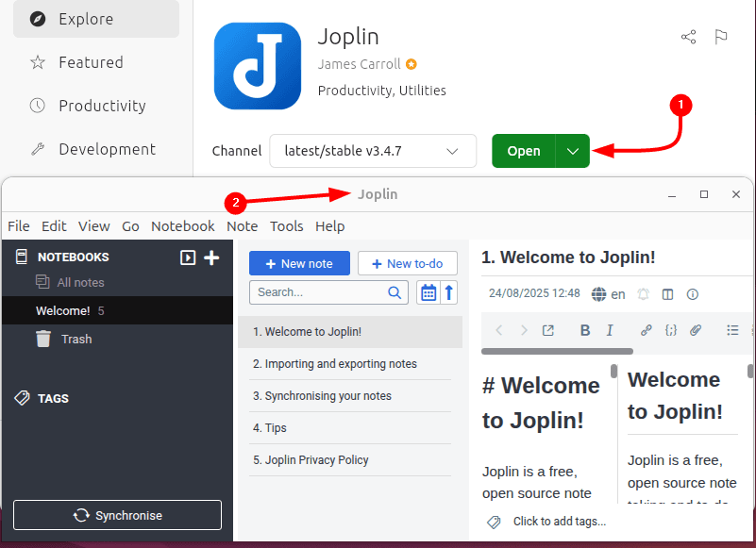Screen dimensions: 756x548
Task: Open note in external editor icon
Action: (548, 330)
